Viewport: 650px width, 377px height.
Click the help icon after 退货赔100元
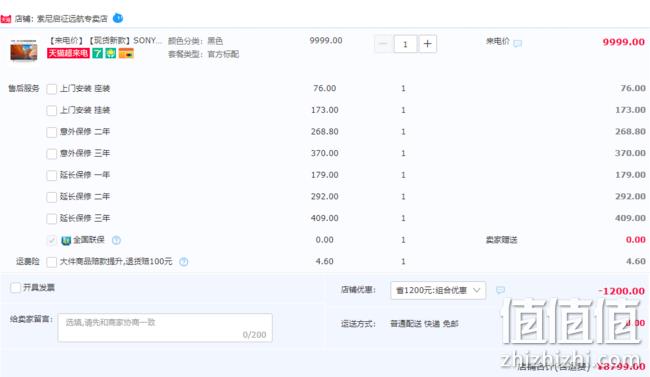pos(184,262)
